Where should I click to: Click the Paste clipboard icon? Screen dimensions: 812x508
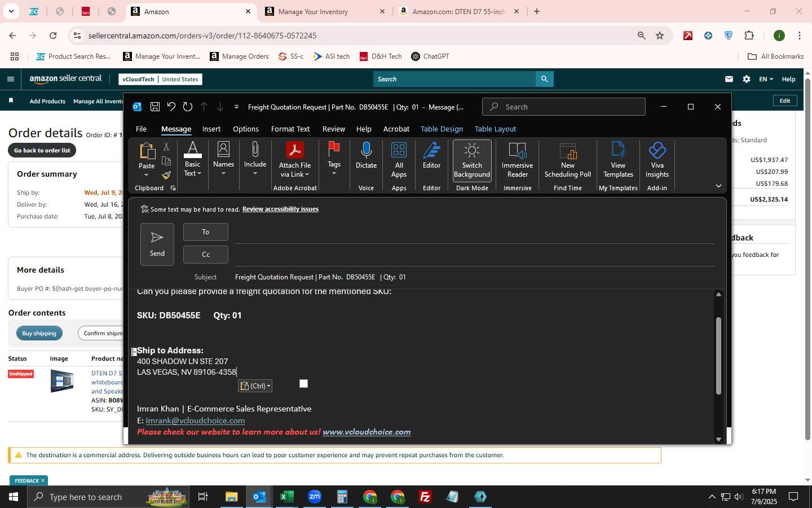click(x=147, y=151)
